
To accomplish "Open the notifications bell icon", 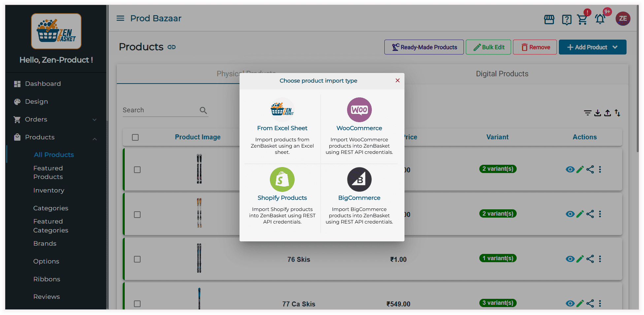I will coord(600,19).
